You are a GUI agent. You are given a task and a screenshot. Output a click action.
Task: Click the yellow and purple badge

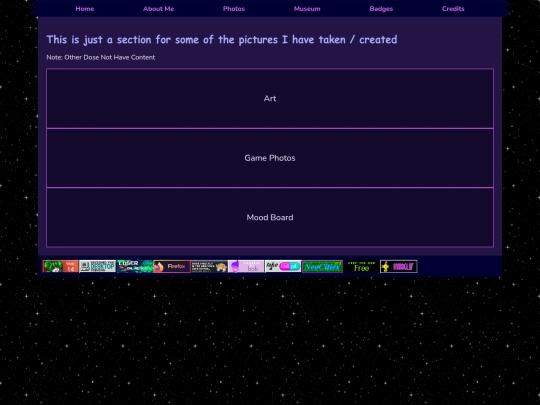(399, 266)
